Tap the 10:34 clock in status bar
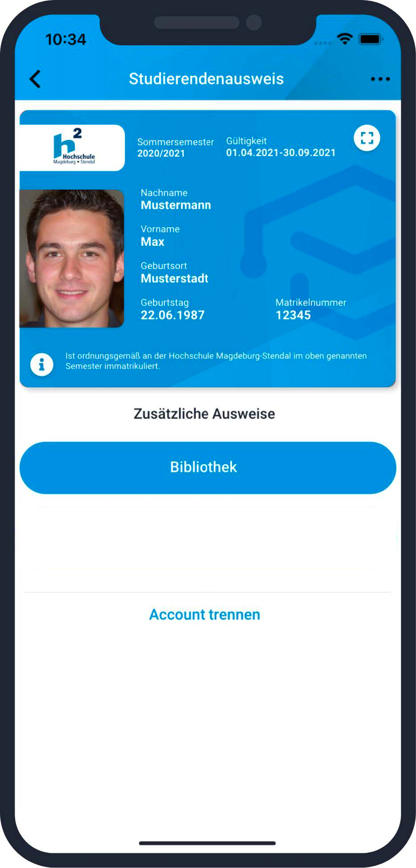Image resolution: width=416 pixels, height=868 pixels. point(65,40)
